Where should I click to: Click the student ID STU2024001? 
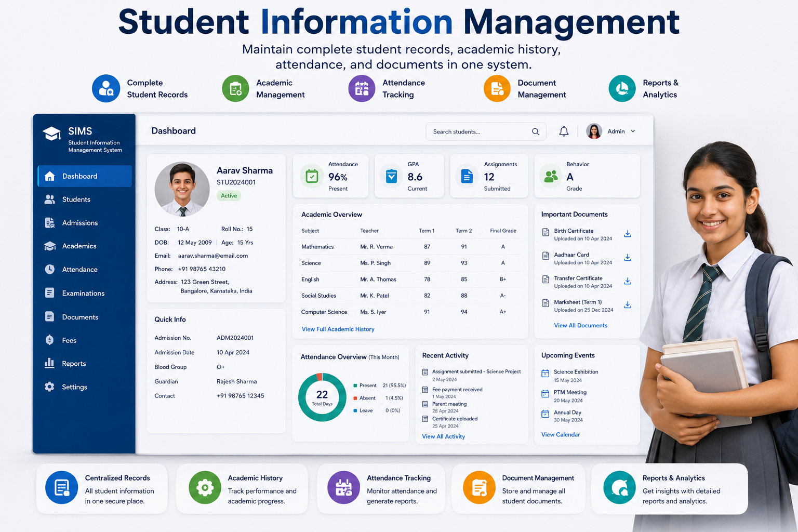tap(236, 182)
